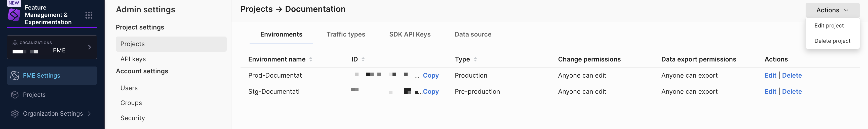Delete the Prod-Documentat environment
This screenshot has width=868, height=129.
pos(792,76)
